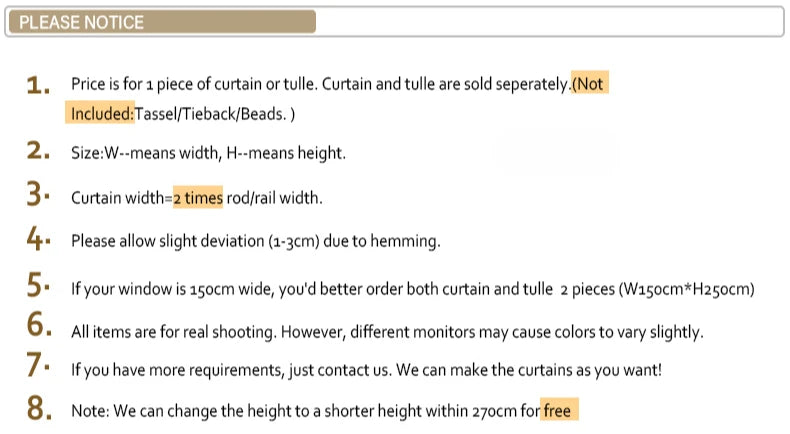Click the highlighted '(Not' text
The height and width of the screenshot is (434, 790).
tap(589, 83)
